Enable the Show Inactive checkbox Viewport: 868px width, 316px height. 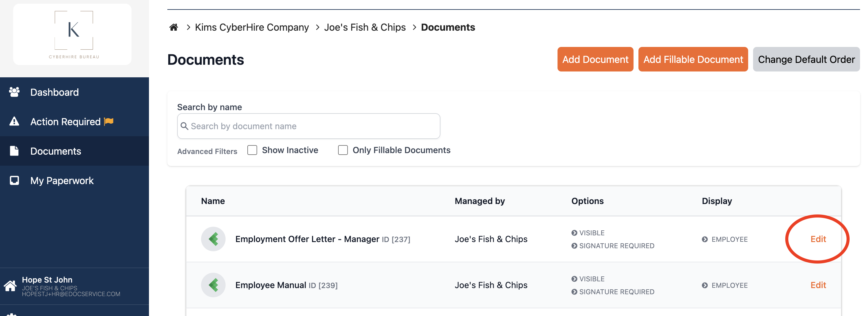(252, 150)
